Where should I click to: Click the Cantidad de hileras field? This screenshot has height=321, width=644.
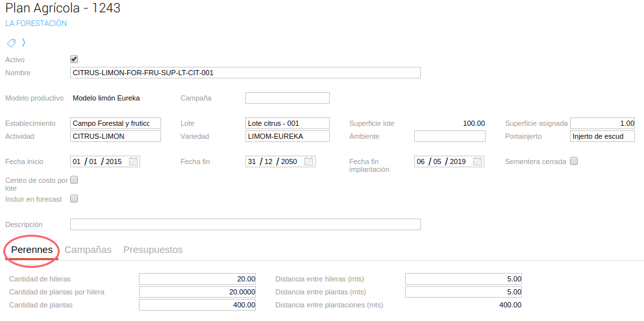point(197,279)
